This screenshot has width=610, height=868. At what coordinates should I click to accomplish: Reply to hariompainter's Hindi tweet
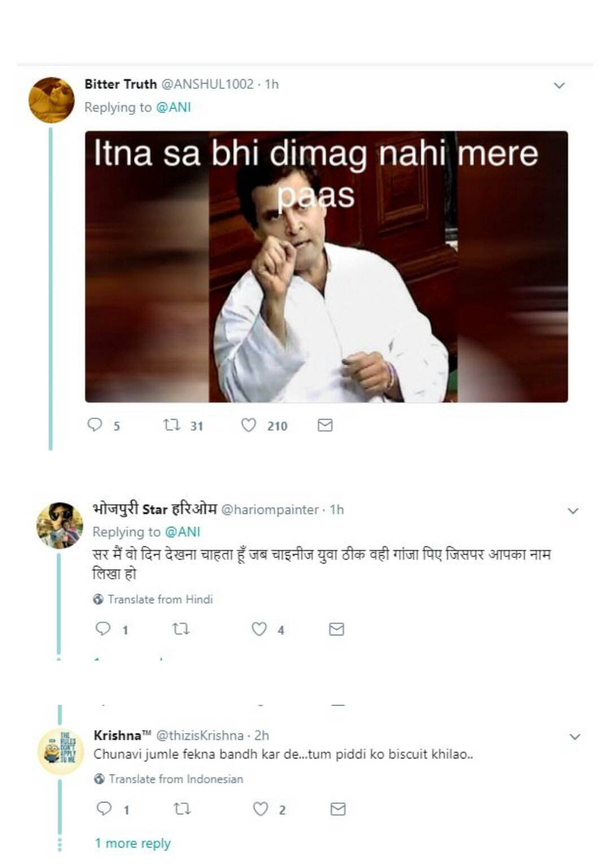click(103, 629)
